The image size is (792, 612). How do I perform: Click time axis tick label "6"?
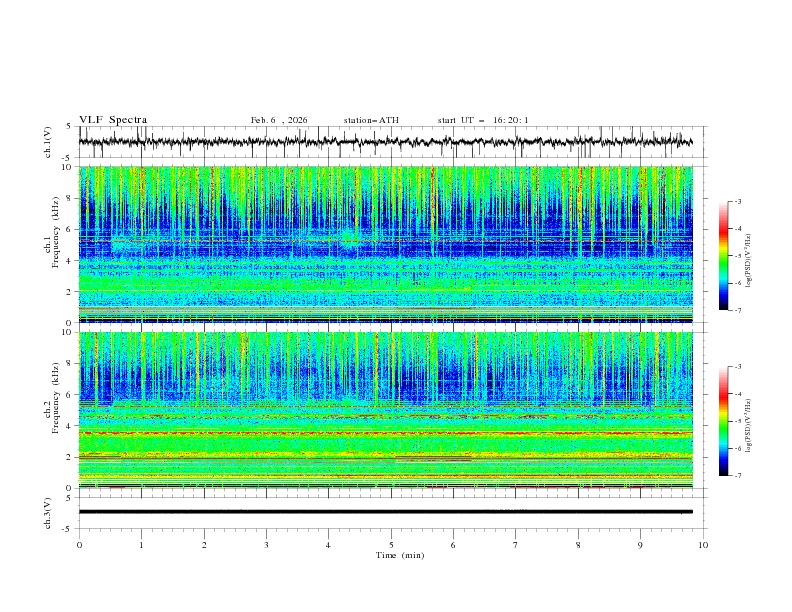point(453,545)
